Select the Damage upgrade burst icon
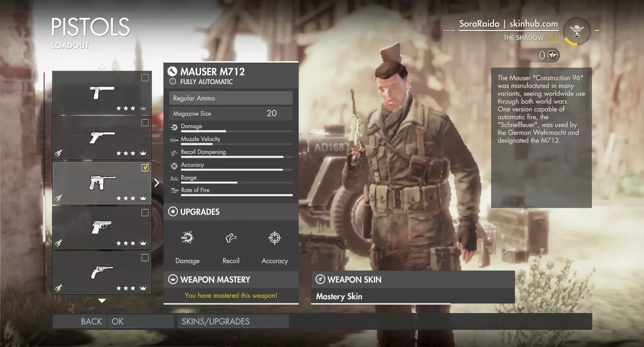 tap(187, 238)
